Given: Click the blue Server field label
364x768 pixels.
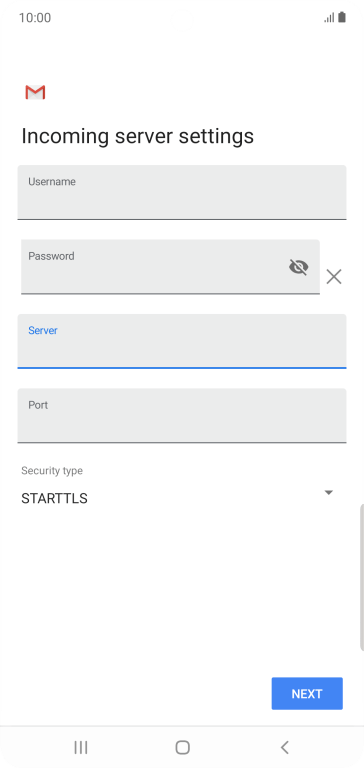Looking at the screenshot, I should tap(43, 330).
